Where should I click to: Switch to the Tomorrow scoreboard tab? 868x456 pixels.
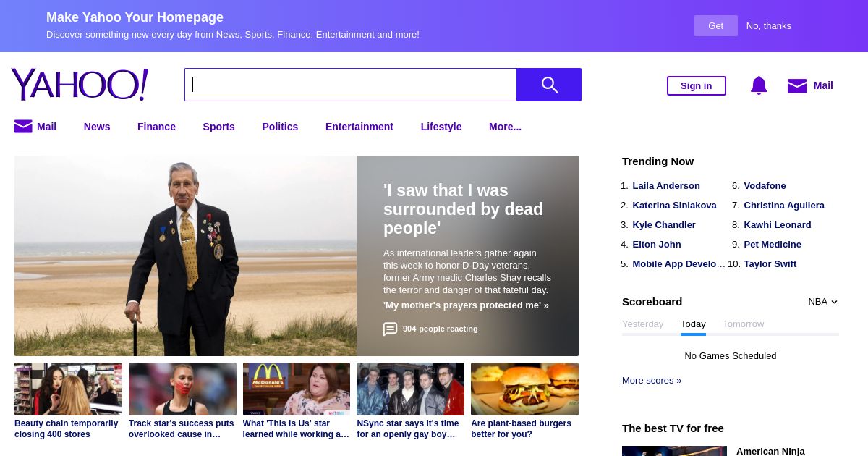(x=743, y=324)
